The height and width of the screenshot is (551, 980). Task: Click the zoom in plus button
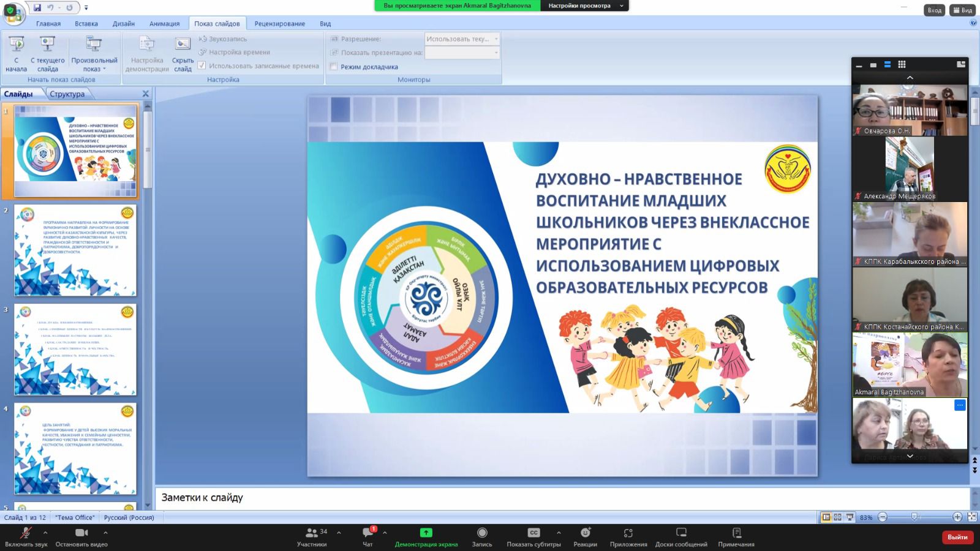(x=957, y=517)
